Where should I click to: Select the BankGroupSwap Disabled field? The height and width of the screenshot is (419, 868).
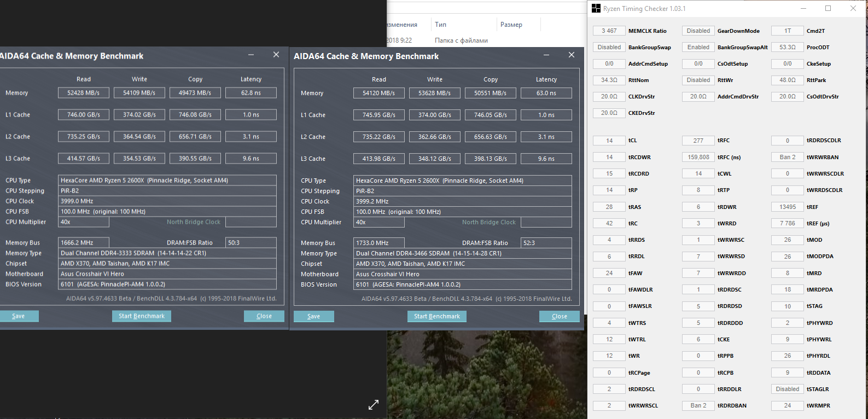pos(609,47)
